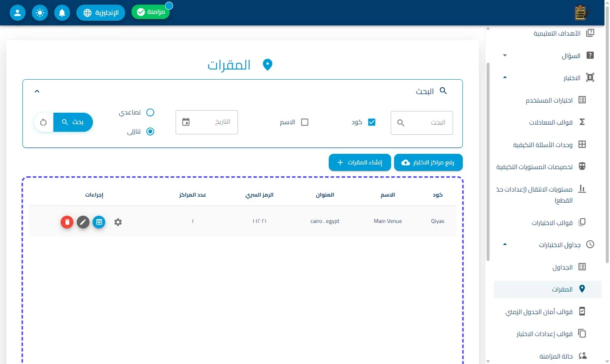610x364 pixels.
Task: Open قوالب أمان الجدول الزمني sidebar item
Action: [548, 311]
